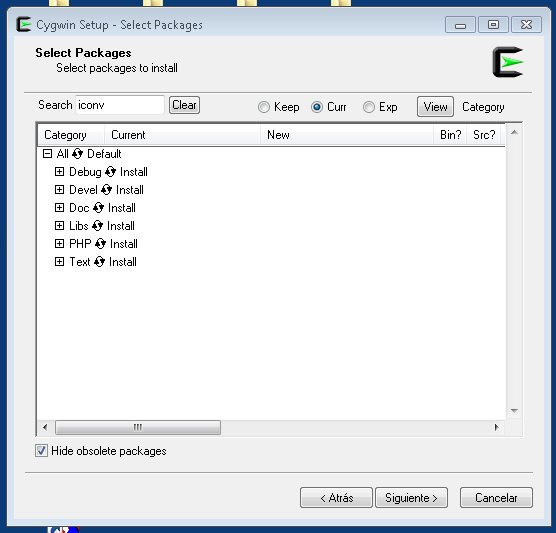The height and width of the screenshot is (533, 556).
Task: Click cycle icon next to Debug category
Action: [x=110, y=172]
